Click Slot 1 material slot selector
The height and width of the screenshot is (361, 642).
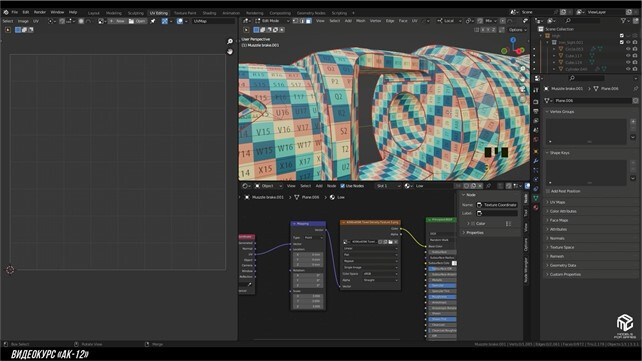(x=388, y=186)
